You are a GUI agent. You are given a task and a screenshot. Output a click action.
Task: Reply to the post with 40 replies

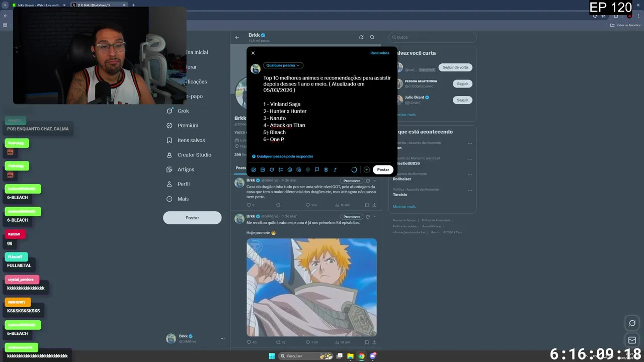(251, 342)
